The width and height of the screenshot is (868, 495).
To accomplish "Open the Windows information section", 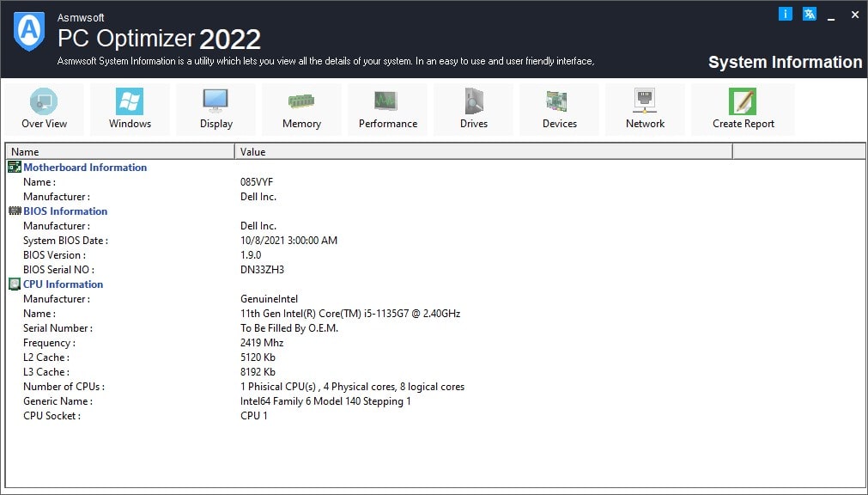I will 131,109.
